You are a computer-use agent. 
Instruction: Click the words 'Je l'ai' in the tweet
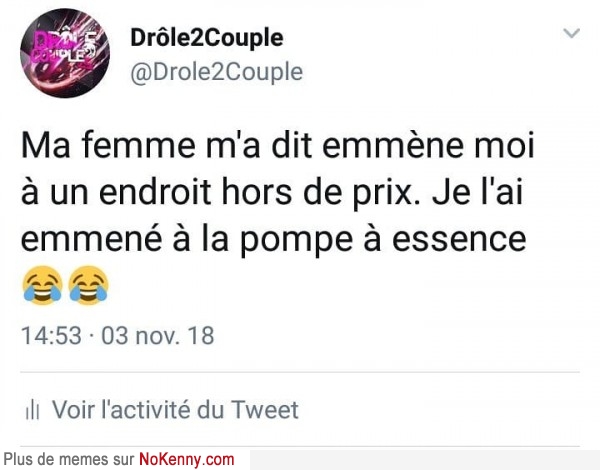click(x=477, y=192)
